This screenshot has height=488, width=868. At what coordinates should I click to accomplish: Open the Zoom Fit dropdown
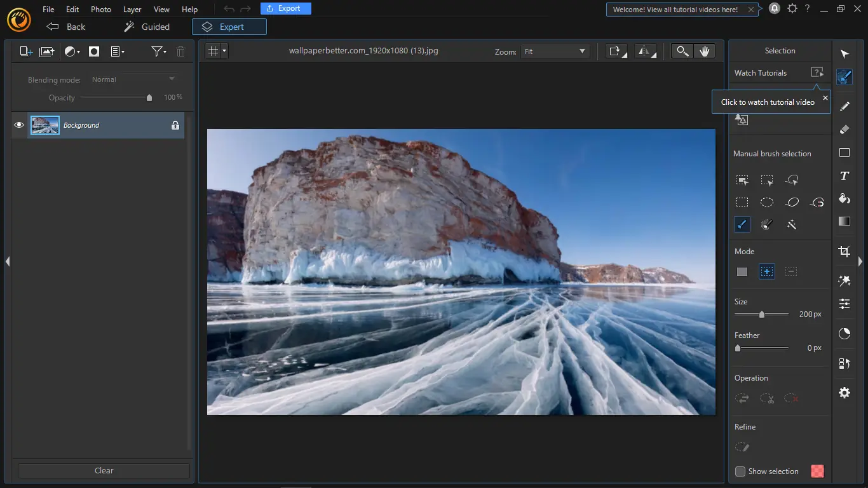coord(555,51)
